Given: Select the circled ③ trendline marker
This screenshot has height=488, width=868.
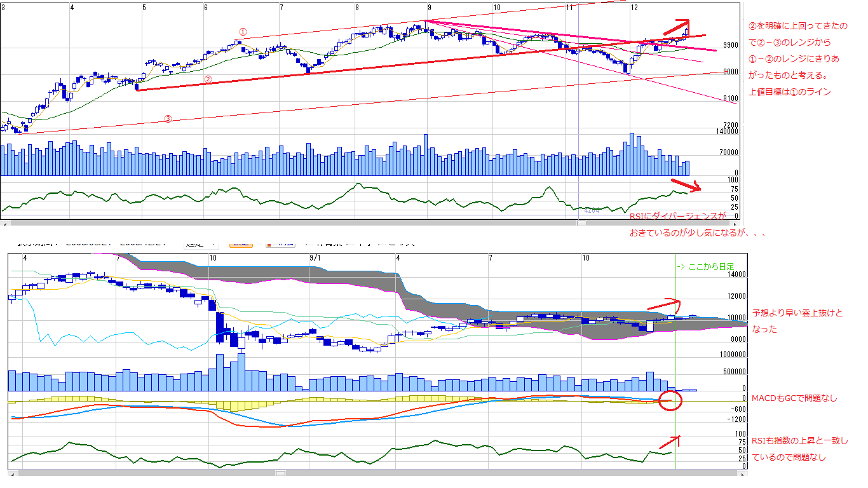Looking at the screenshot, I should [x=168, y=118].
